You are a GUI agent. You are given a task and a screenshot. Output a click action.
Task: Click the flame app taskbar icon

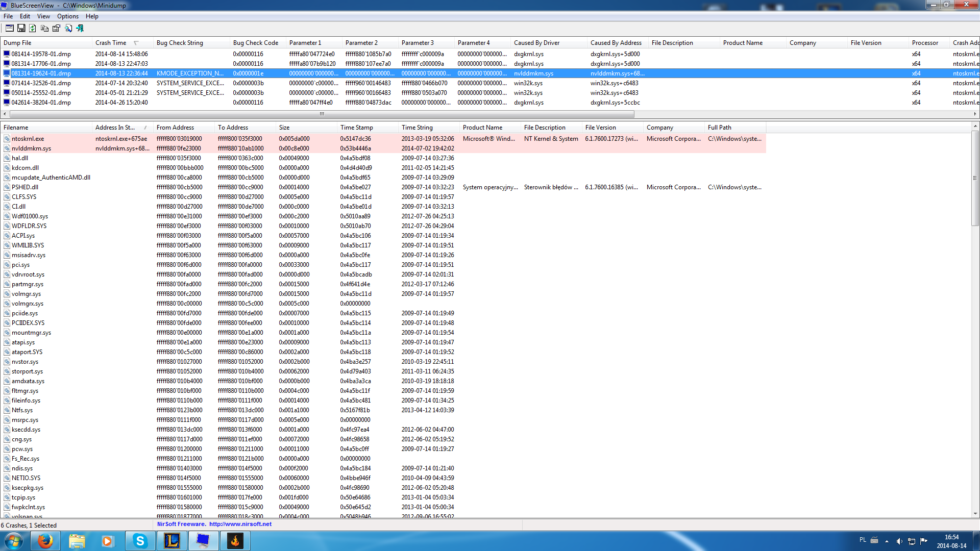pyautogui.click(x=235, y=541)
